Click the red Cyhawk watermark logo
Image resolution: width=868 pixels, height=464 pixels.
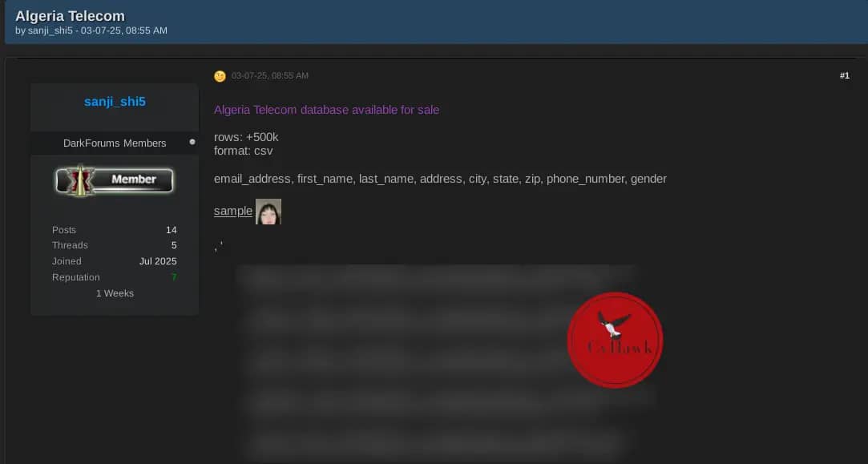click(615, 340)
